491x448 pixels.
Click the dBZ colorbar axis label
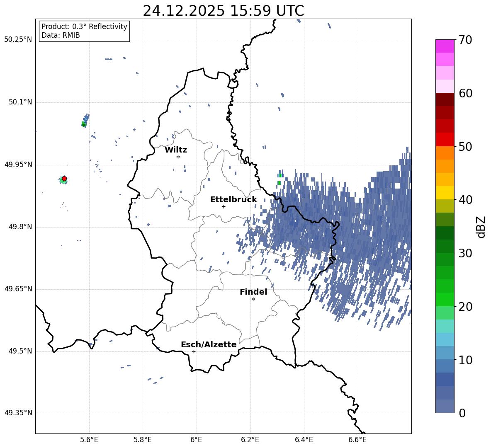coord(481,227)
